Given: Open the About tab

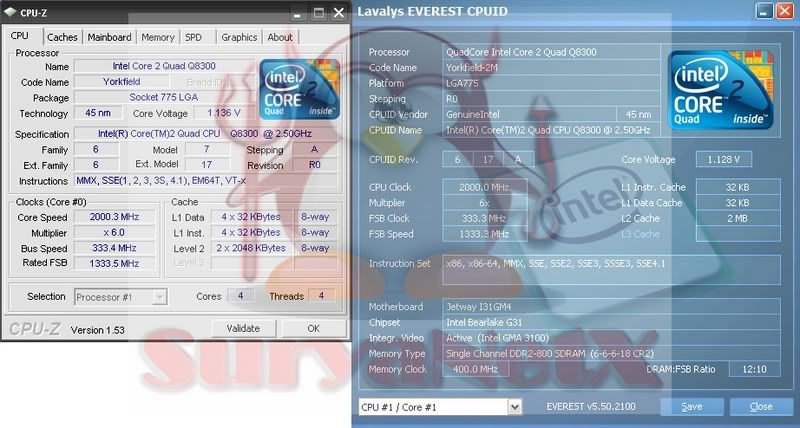Looking at the screenshot, I should point(280,37).
